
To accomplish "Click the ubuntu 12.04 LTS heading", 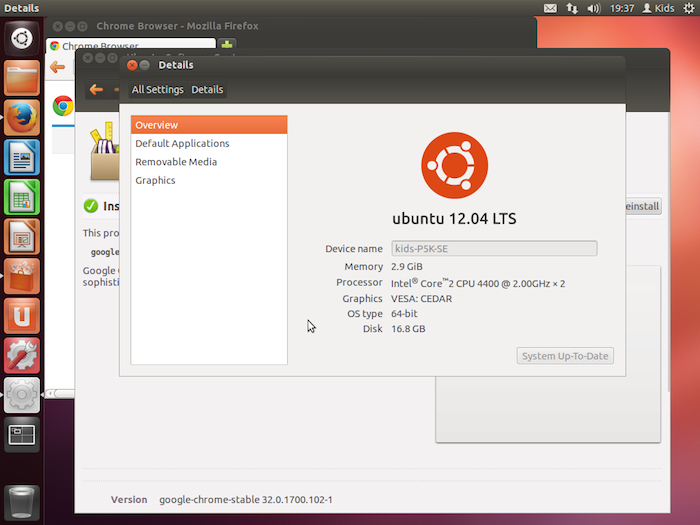I will (454, 219).
